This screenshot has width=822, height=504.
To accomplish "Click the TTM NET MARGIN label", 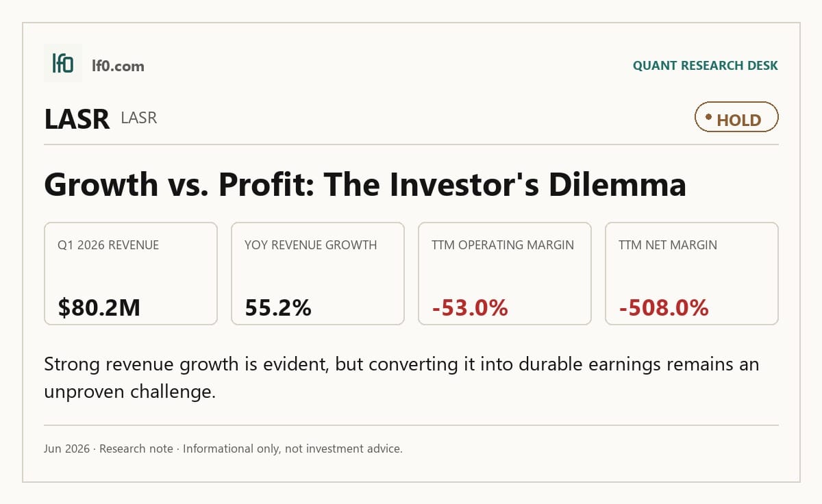I will 668,245.
